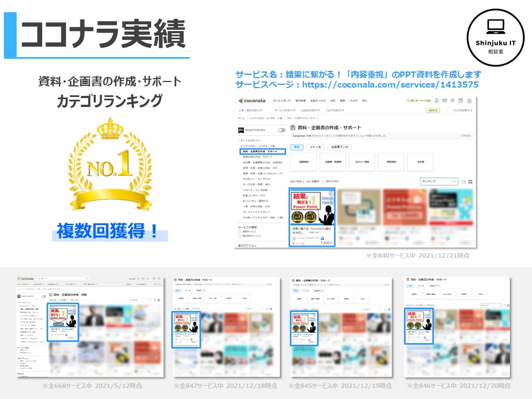Click the Shinjuku IT 相談室 laptop logo
532x399 pixels.
pos(495,37)
